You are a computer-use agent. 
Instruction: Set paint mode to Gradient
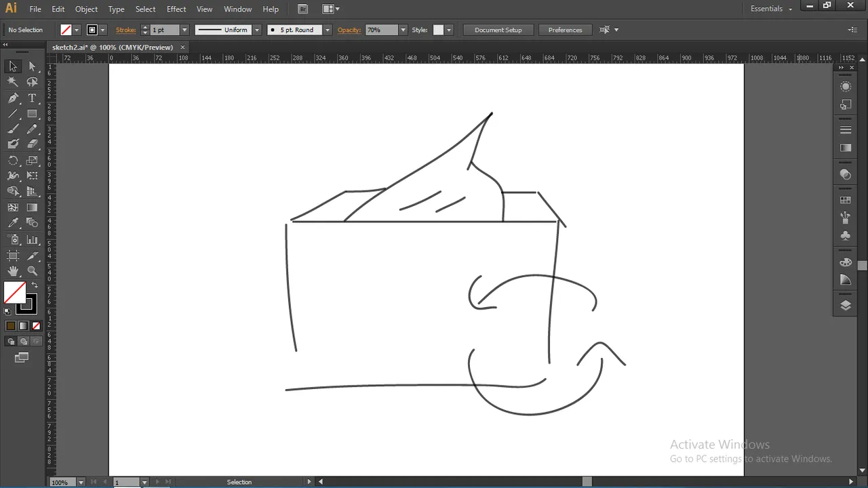pos(24,326)
